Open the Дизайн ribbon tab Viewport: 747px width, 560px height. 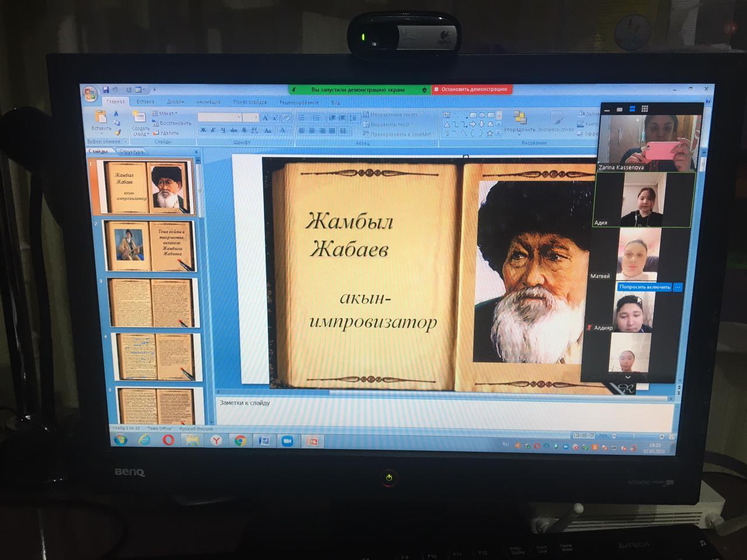tap(176, 102)
